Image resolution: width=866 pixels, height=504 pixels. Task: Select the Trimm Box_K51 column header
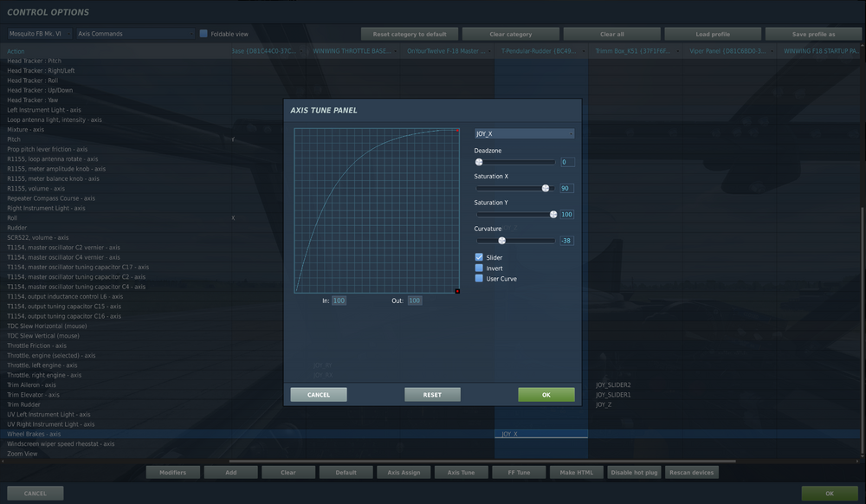tap(636, 51)
